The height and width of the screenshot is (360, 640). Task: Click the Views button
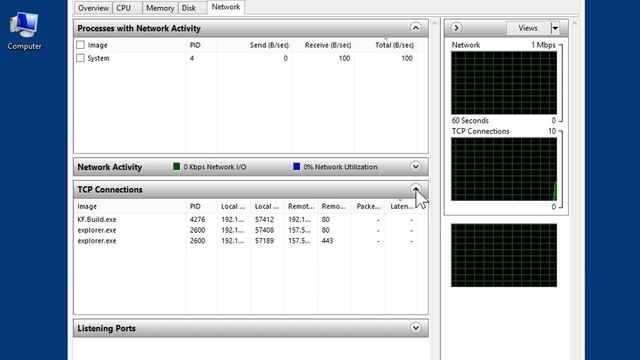(528, 28)
